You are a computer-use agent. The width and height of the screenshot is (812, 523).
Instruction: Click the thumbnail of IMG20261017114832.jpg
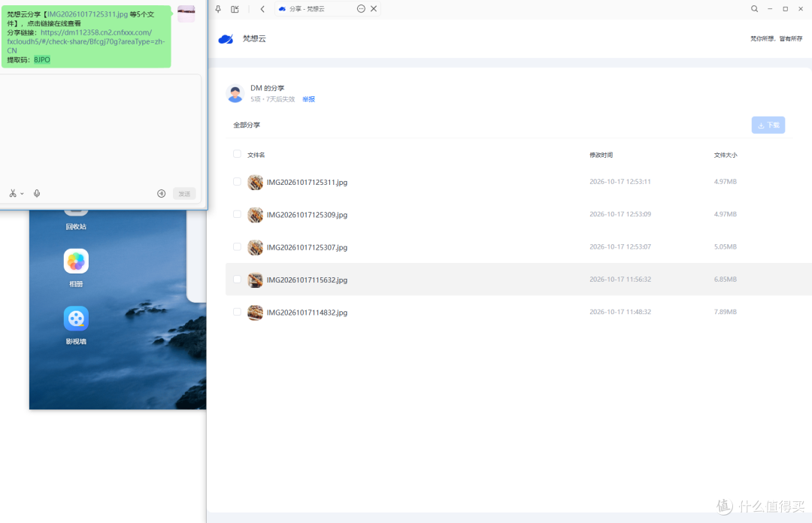pos(256,313)
